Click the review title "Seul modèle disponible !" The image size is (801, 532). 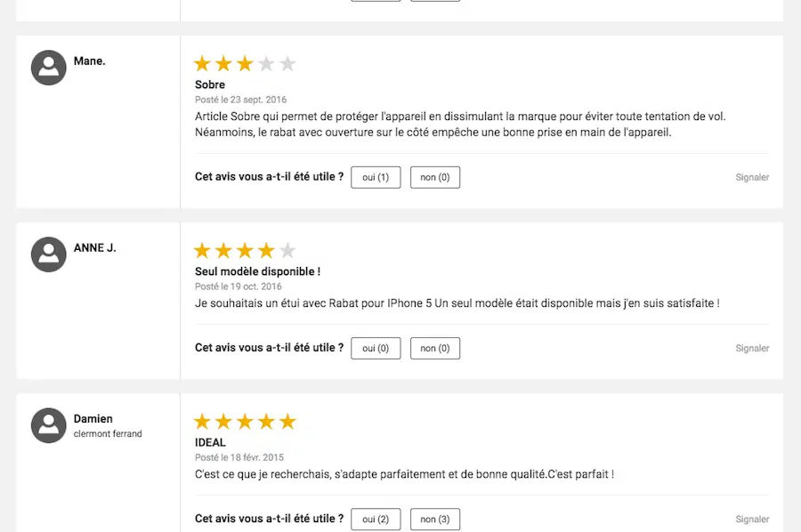pos(257,271)
